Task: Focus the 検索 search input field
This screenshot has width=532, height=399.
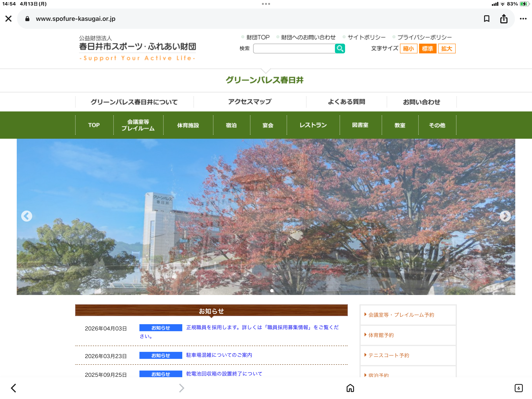Action: click(x=294, y=49)
